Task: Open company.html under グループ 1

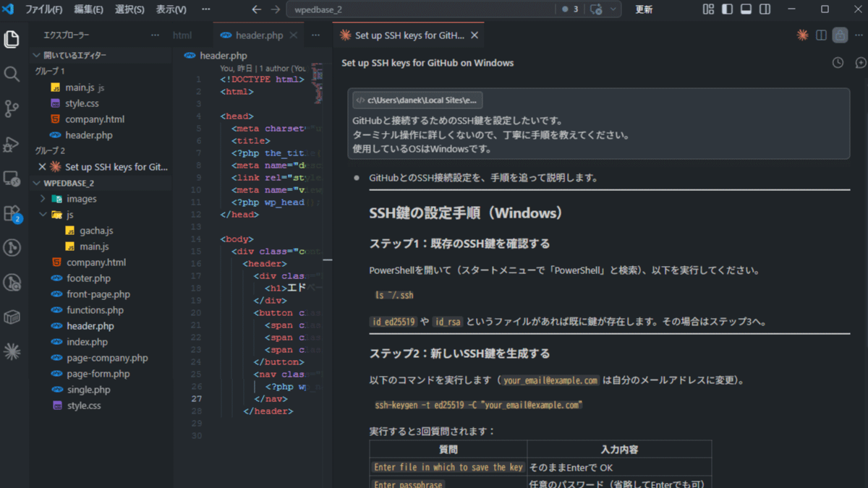Action: pyautogui.click(x=101, y=119)
